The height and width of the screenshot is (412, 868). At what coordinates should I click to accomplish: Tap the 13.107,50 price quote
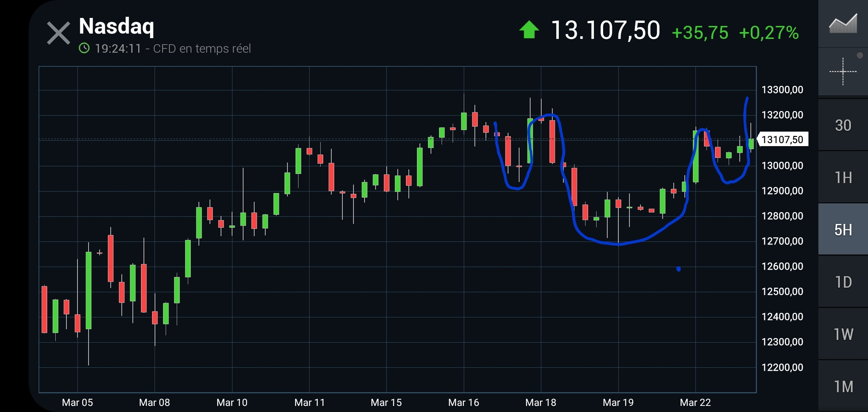(x=605, y=30)
